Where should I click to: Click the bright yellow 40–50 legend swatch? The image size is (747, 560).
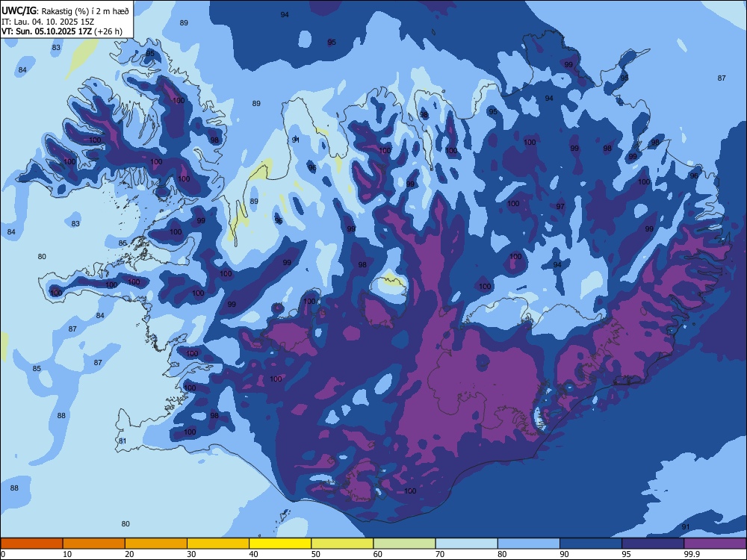point(280,544)
